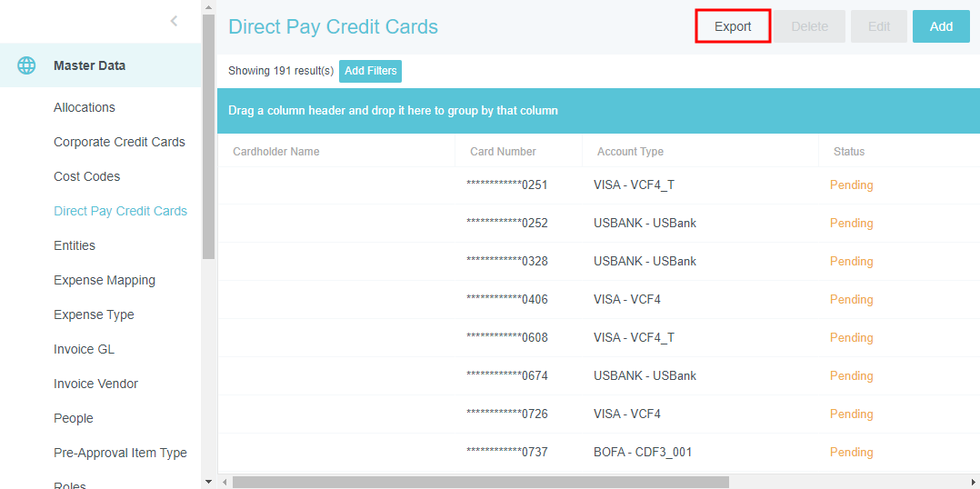Image resolution: width=980 pixels, height=489 pixels.
Task: Open the Entities page
Action: [75, 245]
